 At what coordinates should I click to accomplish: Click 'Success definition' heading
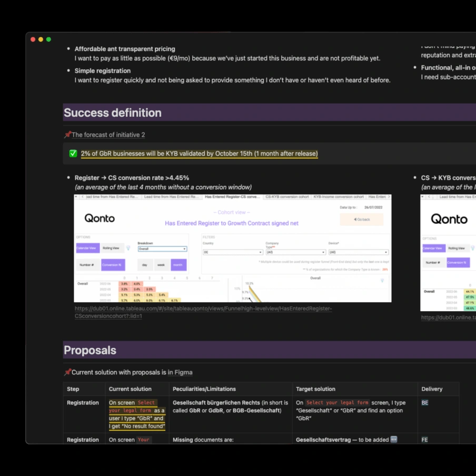click(x=113, y=113)
